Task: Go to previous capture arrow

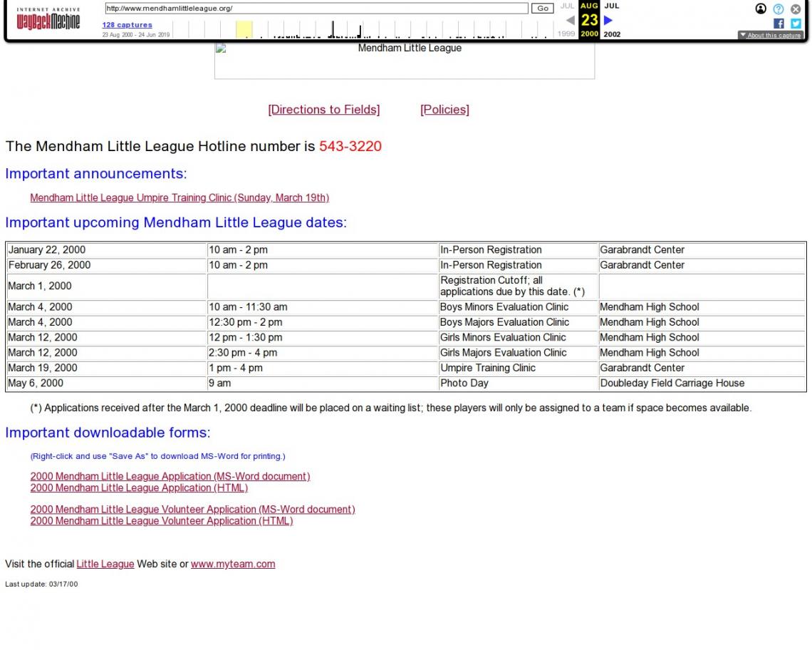Action: 570,20
